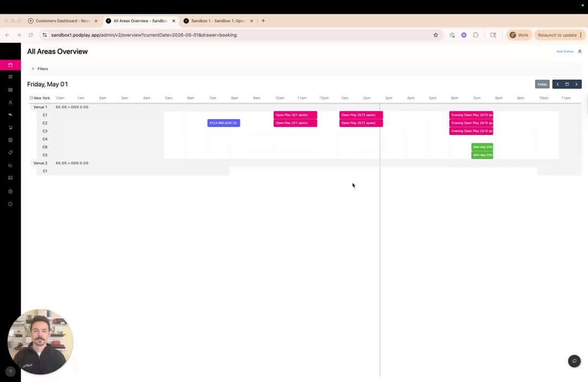
Task: Switch to the Customers Dashboard browser tab
Action: (x=62, y=21)
